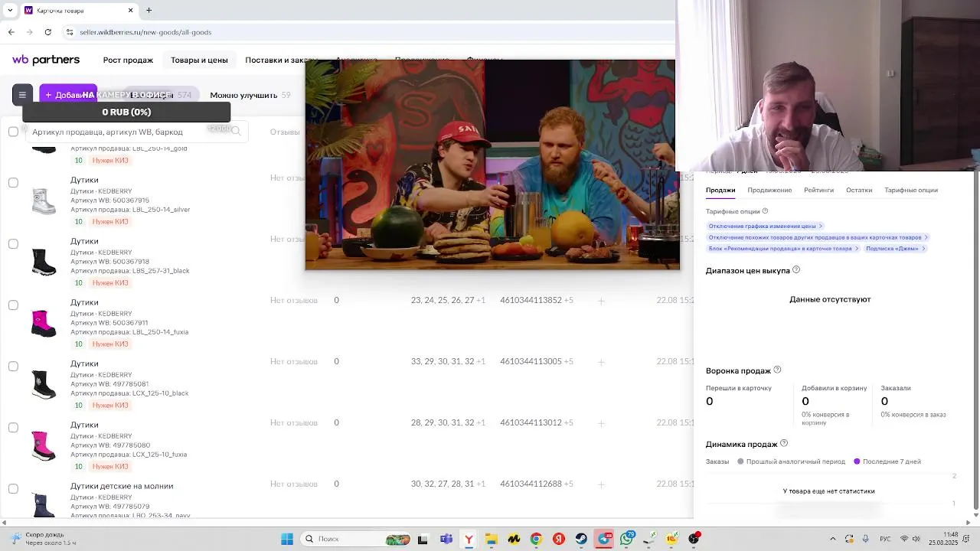980x551 pixels.
Task: Click Нужен КИЗ tag for LCX_125-10_fuxia
Action: (110, 467)
